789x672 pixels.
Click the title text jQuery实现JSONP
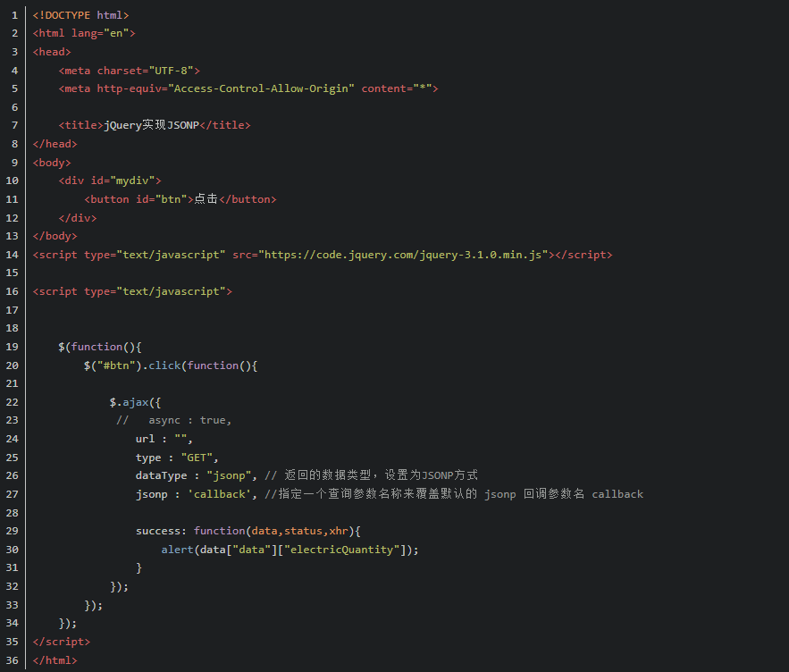152,125
